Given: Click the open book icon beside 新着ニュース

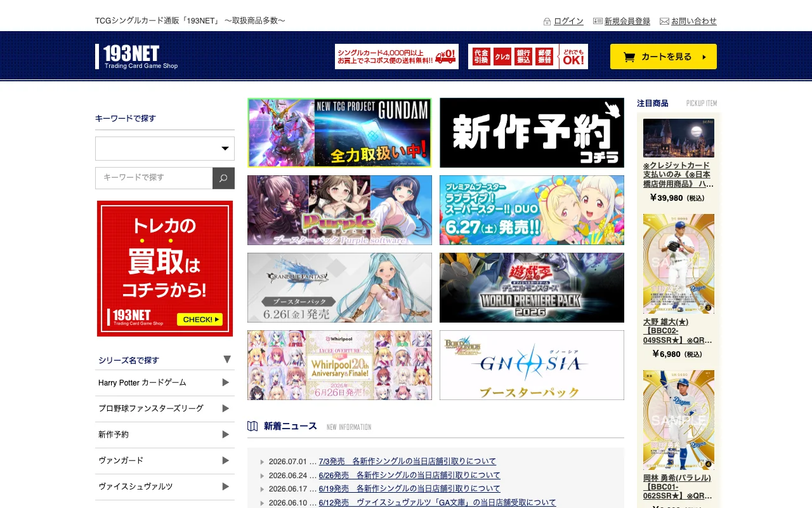Looking at the screenshot, I should (252, 426).
